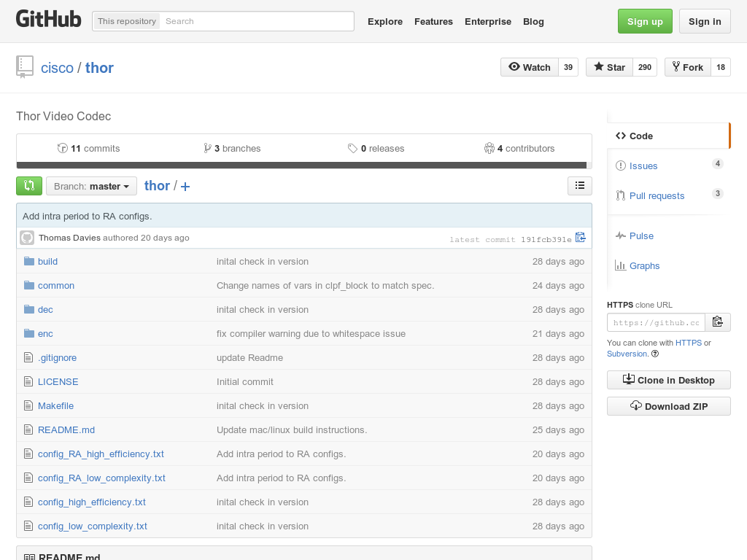
Task: Open the build folder icon
Action: coord(29,261)
